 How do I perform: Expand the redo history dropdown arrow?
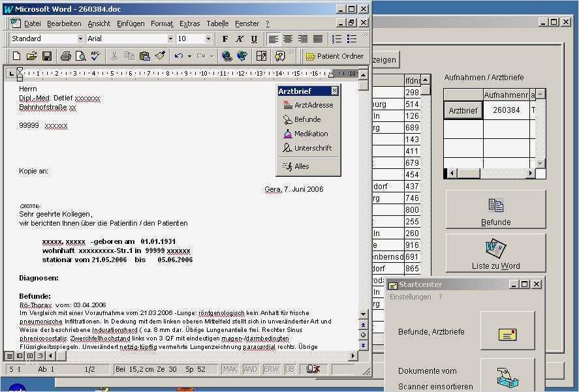211,56
